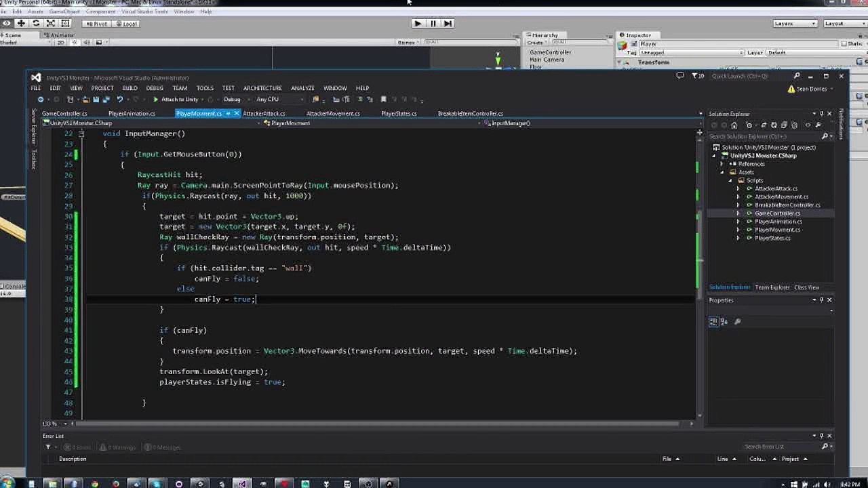Open the ANALYZE menu
This screenshot has width=868, height=488.
coord(302,88)
